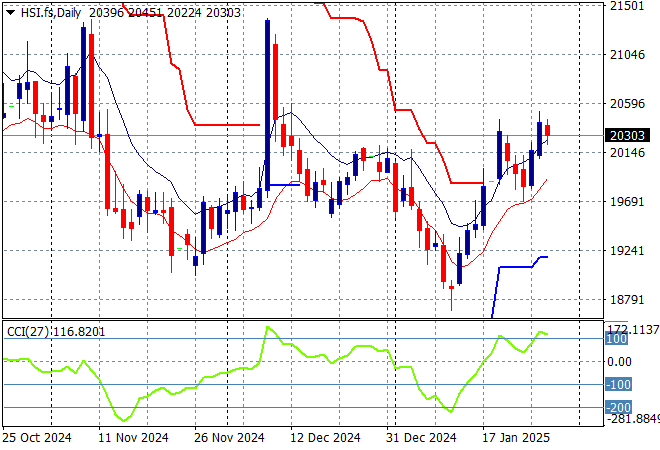Viewport: 660px width, 450px height.
Task: Click the CCI -100 level tag
Action: (x=618, y=384)
